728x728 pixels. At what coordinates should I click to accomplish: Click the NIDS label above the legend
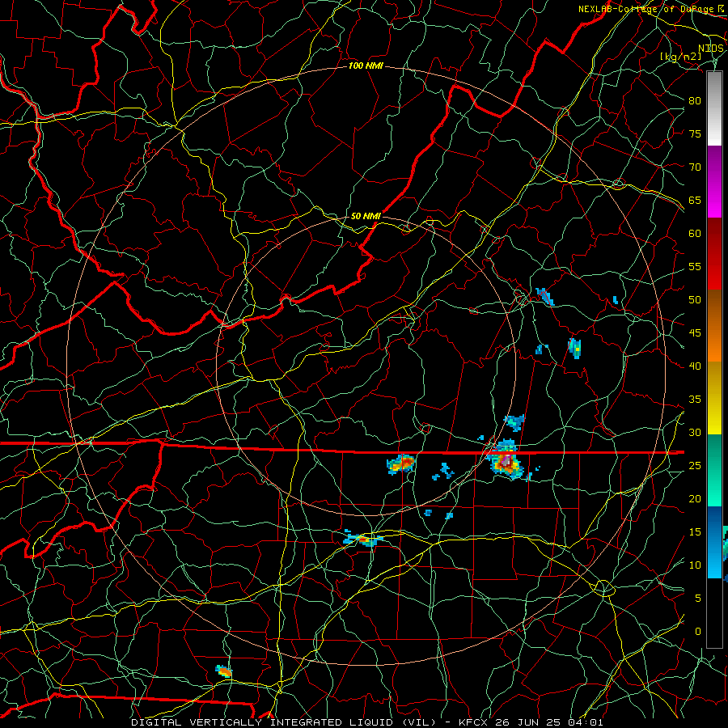[711, 49]
